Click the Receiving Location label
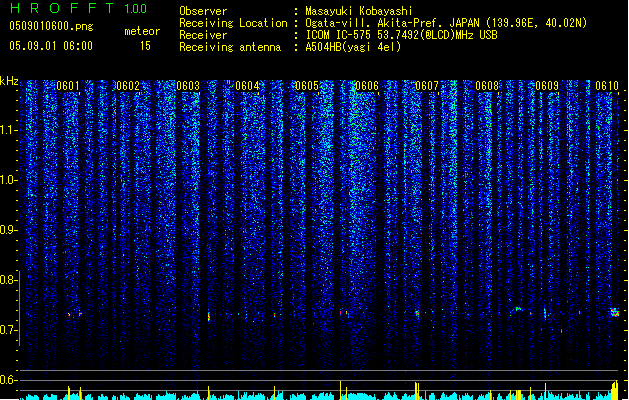The image size is (629, 400). coord(233,23)
